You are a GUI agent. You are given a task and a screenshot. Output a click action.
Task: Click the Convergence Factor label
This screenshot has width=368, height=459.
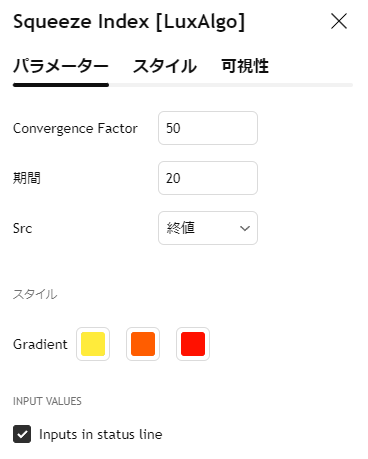75,128
